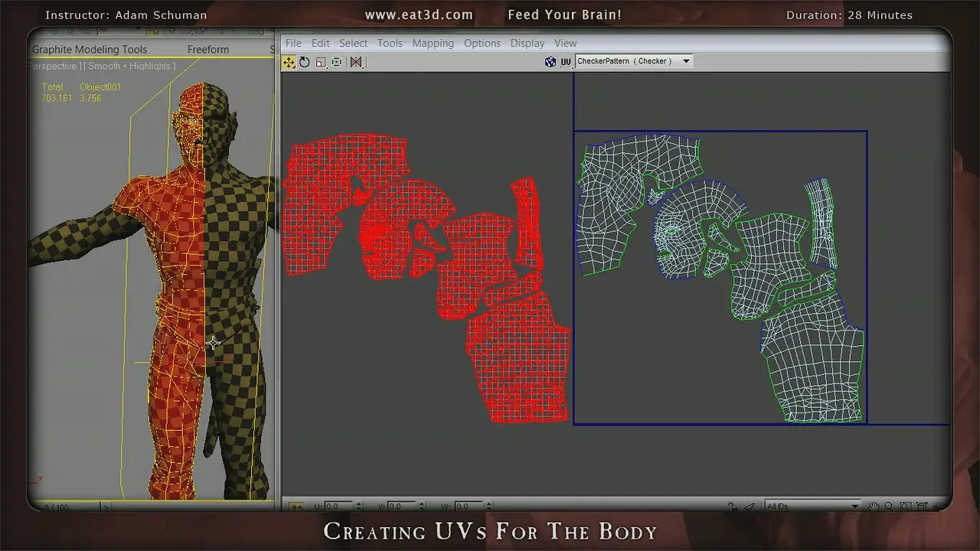The width and height of the screenshot is (980, 551).
Task: Click the UV coordinates button
Action: click(566, 61)
